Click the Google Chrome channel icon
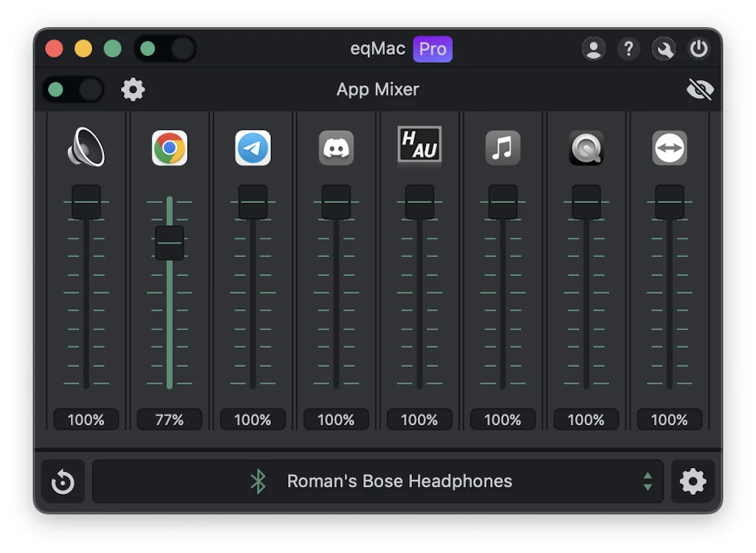Screen dimensions: 756x553 pyautogui.click(x=169, y=147)
